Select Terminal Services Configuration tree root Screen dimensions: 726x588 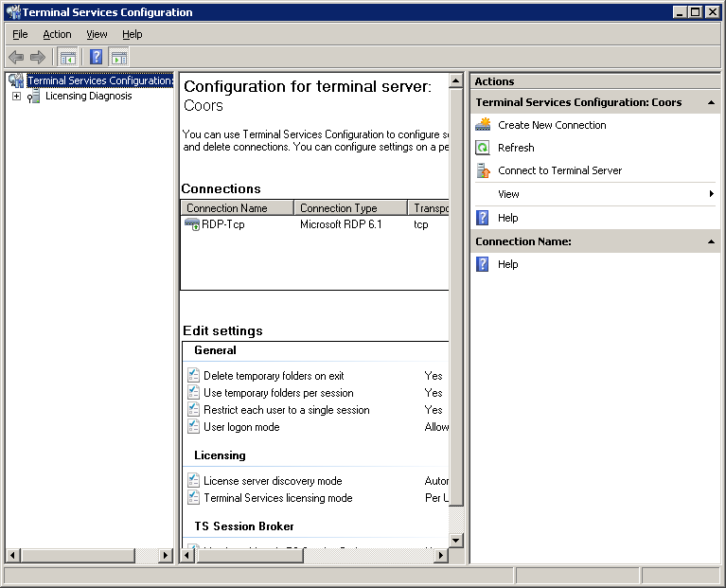click(x=98, y=80)
